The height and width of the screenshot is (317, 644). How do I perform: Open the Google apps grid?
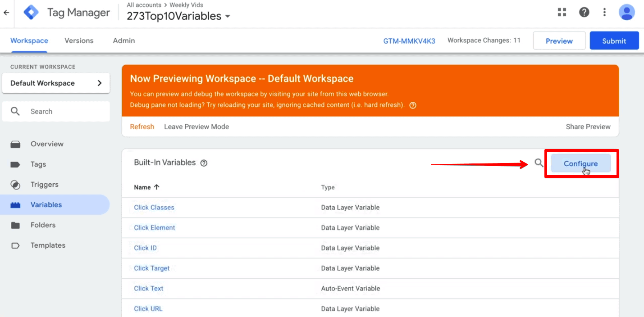coord(562,12)
